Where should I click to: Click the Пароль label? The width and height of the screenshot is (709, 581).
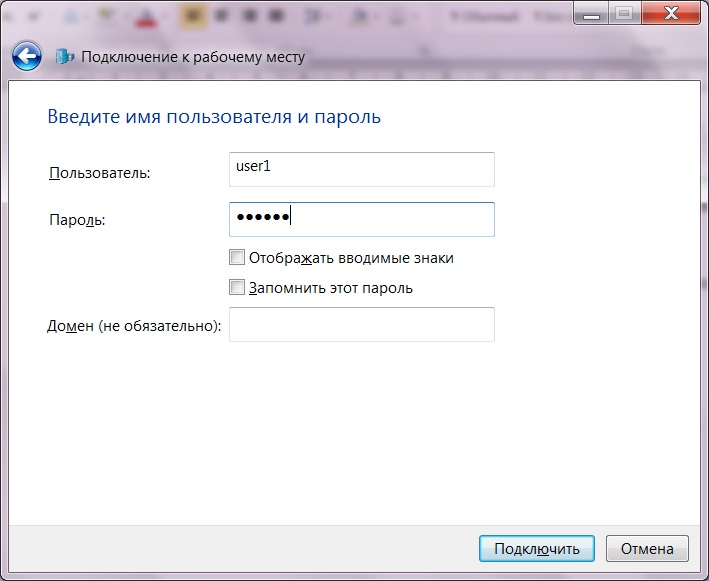tap(77, 221)
